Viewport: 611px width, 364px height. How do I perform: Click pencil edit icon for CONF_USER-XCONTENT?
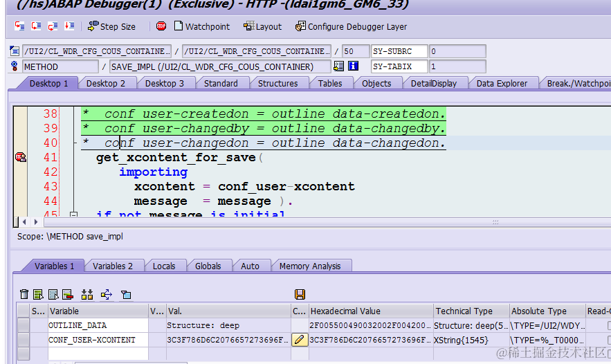(x=299, y=340)
